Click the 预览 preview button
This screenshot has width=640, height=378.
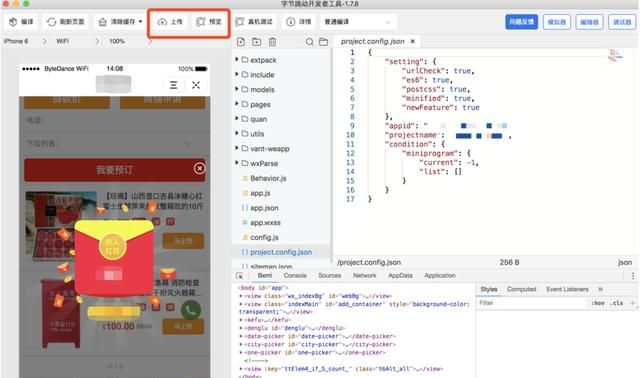coord(209,22)
